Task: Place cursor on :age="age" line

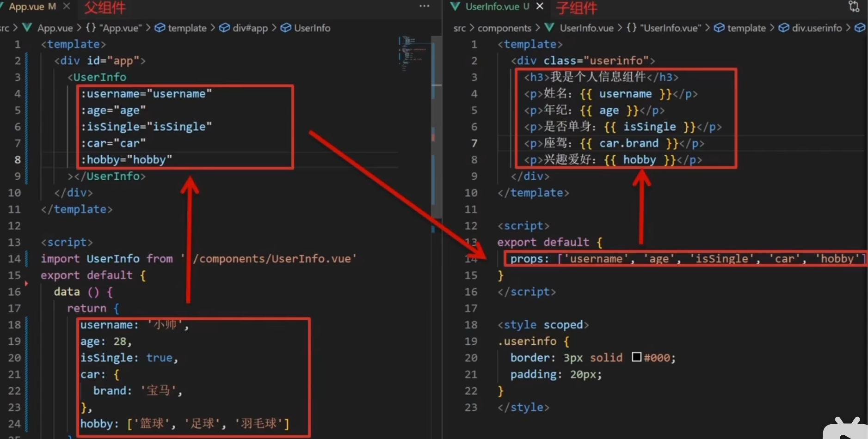Action: [113, 110]
